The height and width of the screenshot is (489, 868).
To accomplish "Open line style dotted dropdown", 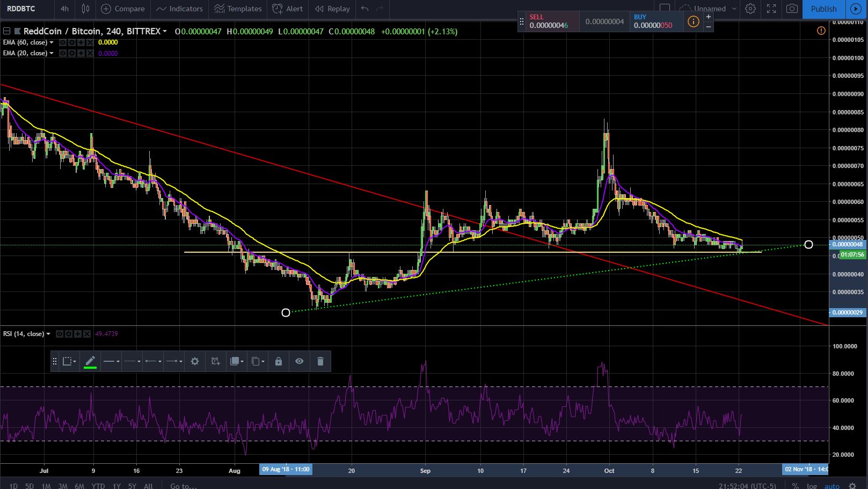I will tap(132, 361).
